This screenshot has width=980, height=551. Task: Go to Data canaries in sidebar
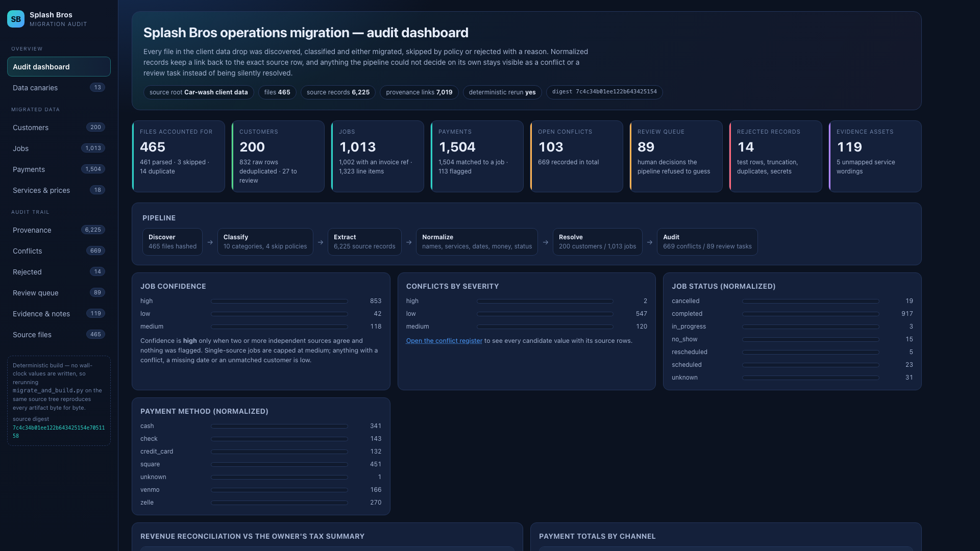click(x=59, y=88)
